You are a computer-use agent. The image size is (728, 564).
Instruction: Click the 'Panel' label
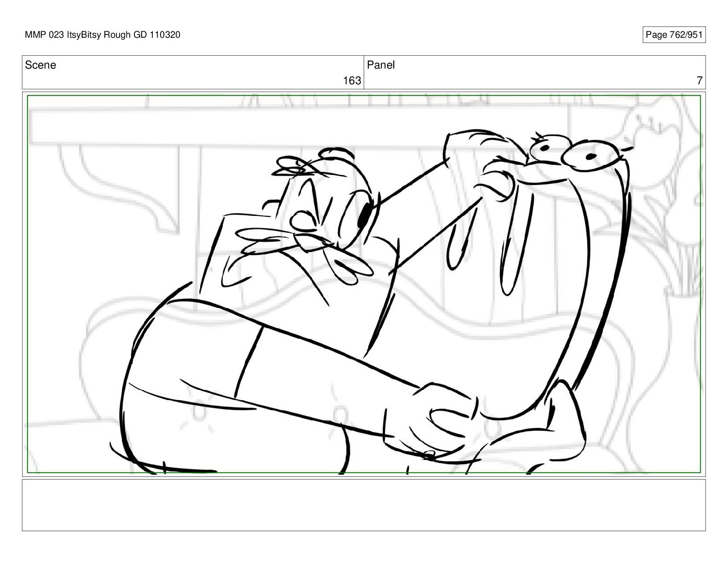(x=381, y=65)
